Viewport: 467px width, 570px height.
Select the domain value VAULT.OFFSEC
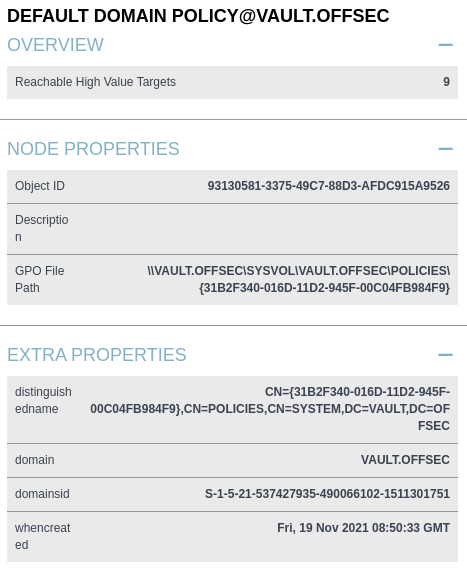click(405, 460)
